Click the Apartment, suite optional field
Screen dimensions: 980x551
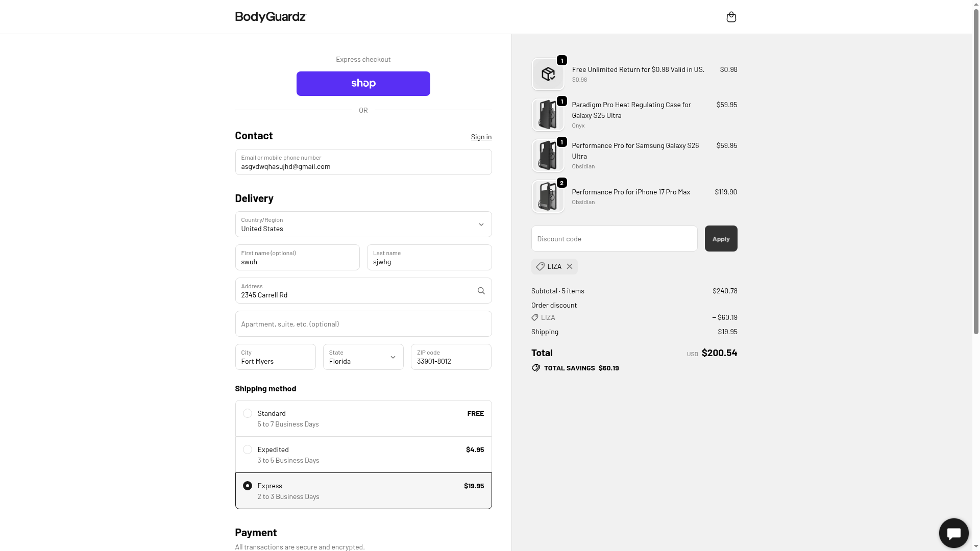(363, 324)
